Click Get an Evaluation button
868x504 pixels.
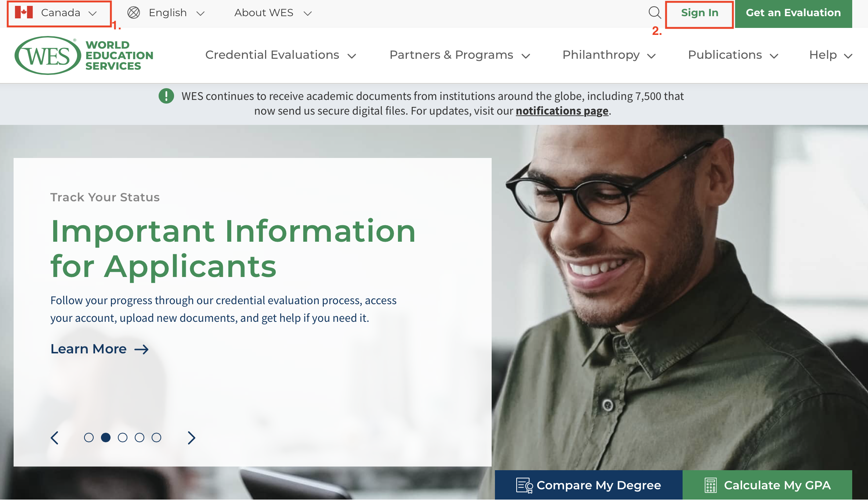(x=793, y=13)
